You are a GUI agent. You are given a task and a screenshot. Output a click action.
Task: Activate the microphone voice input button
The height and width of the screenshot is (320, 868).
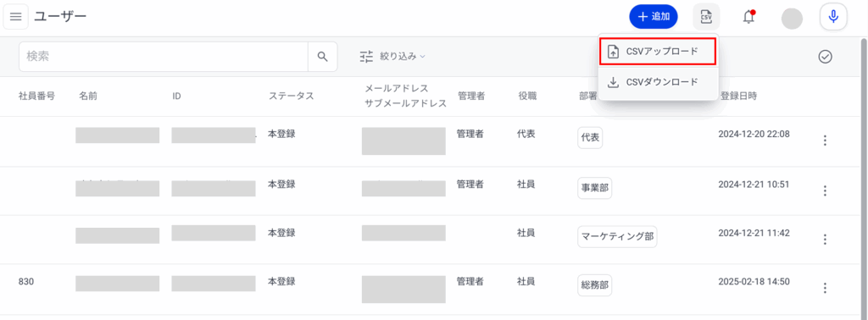tap(833, 17)
